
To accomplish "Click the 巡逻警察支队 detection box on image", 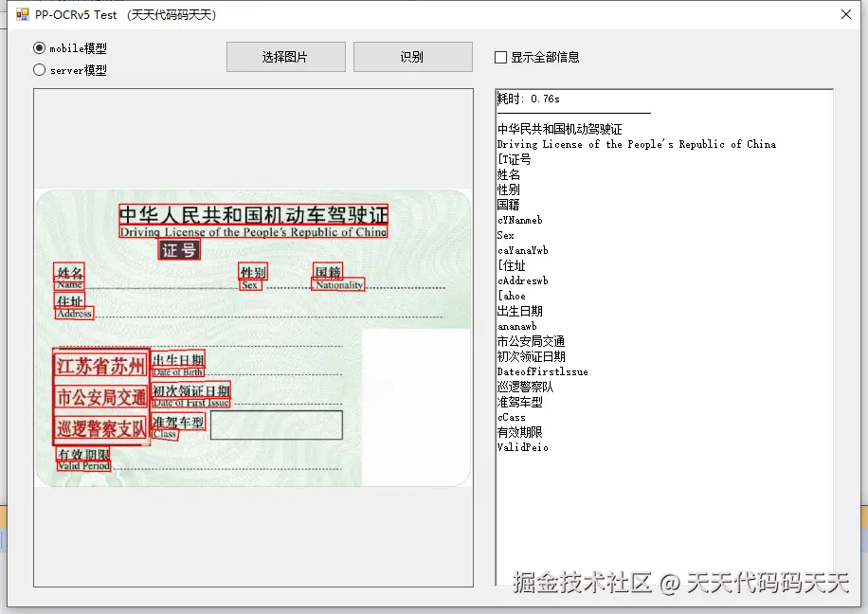I will (102, 426).
